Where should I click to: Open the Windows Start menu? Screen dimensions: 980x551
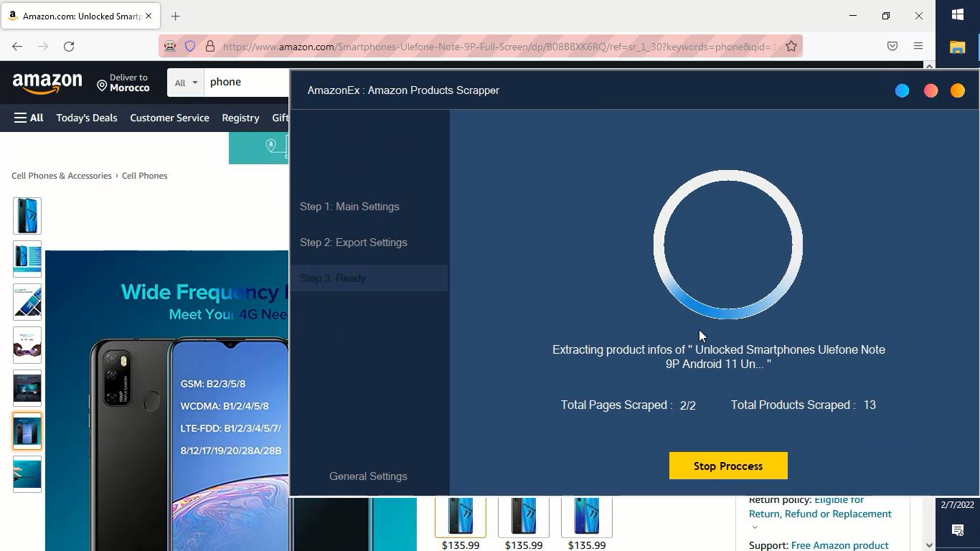[x=958, y=14]
